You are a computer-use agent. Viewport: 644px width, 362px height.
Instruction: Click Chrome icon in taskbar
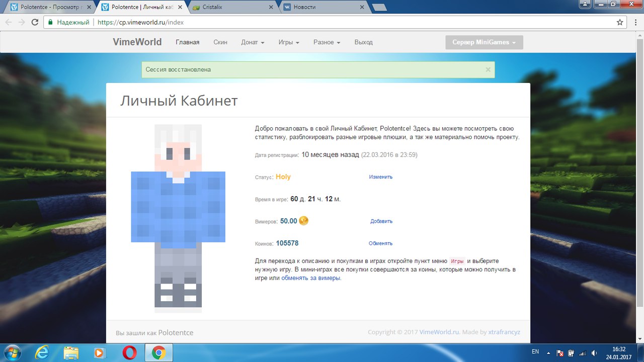tap(158, 353)
